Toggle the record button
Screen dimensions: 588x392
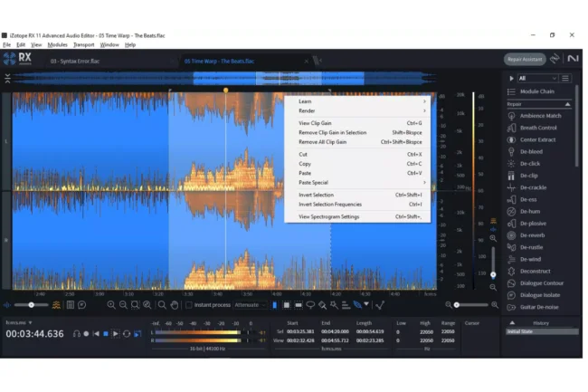86,334
